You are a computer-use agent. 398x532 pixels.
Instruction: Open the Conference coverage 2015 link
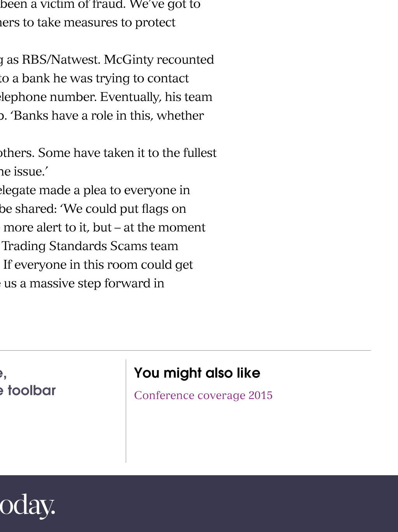203,395
